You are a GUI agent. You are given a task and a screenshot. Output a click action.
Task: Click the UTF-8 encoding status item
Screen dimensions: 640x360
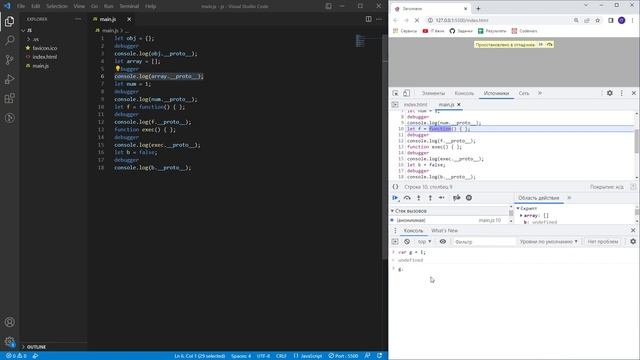tap(263, 356)
